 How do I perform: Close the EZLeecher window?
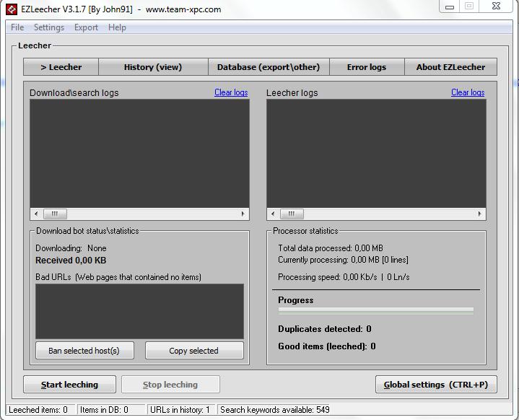[x=496, y=6]
